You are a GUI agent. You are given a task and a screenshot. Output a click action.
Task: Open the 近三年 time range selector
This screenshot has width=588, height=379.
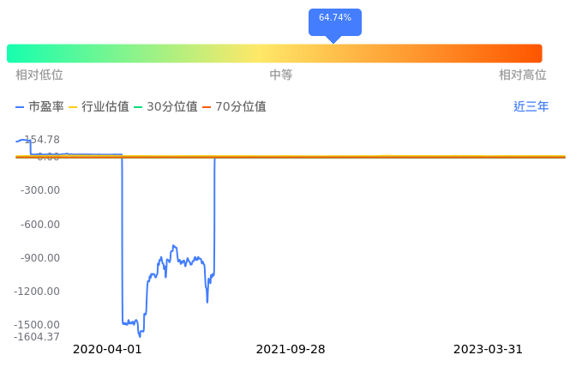pos(531,107)
